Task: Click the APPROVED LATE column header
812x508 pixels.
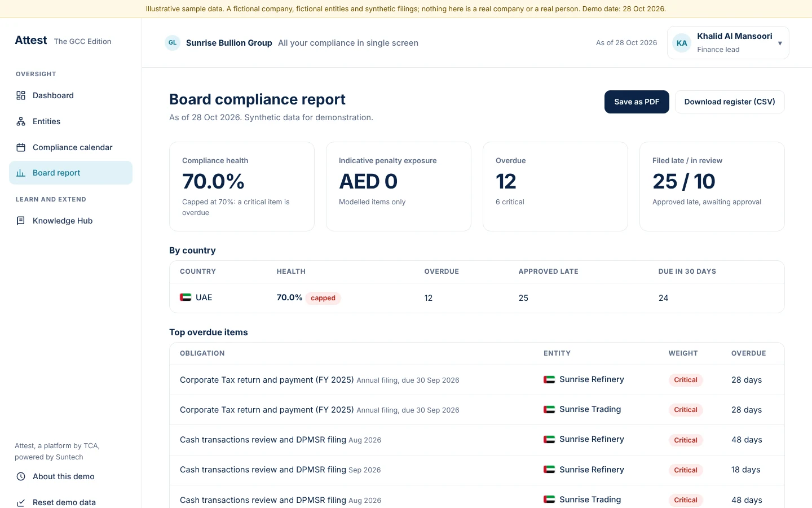Action: coord(549,271)
